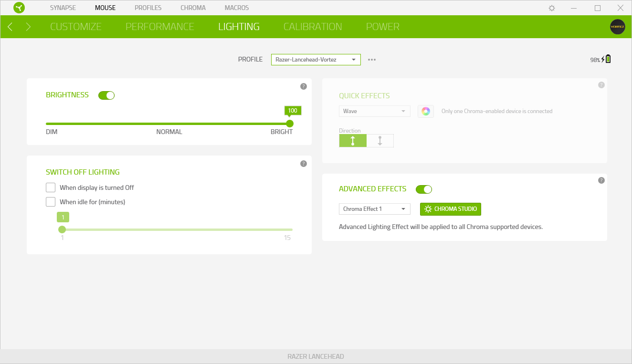Open the Profiles tab

coord(148,8)
